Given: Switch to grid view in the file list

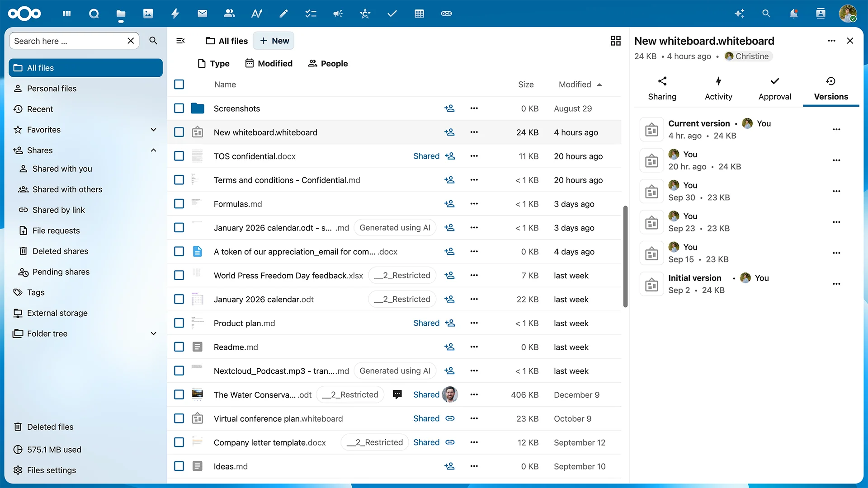Looking at the screenshot, I should click(615, 41).
